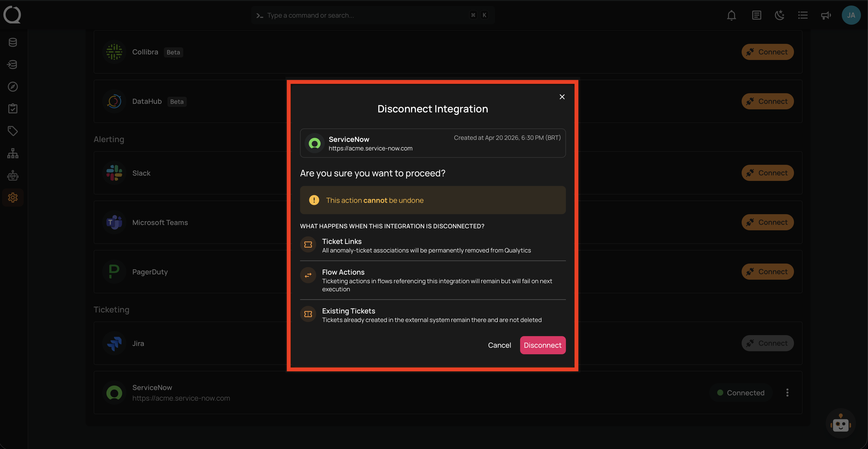
Task: Click the ServiceNow URL in the list row
Action: 181,398
